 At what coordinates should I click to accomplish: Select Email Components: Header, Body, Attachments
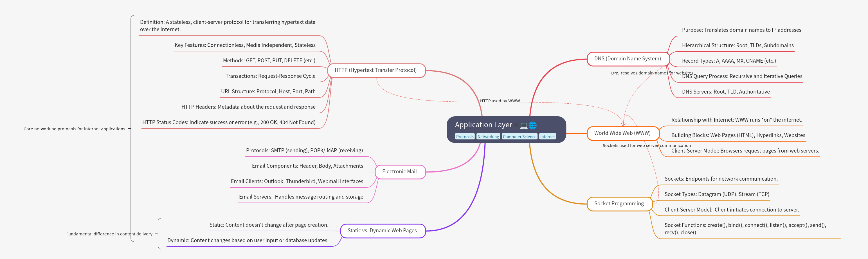[x=308, y=166]
